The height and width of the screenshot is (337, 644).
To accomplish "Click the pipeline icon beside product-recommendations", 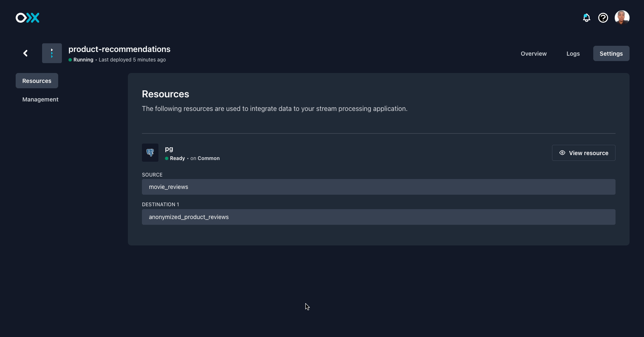I will pos(52,53).
